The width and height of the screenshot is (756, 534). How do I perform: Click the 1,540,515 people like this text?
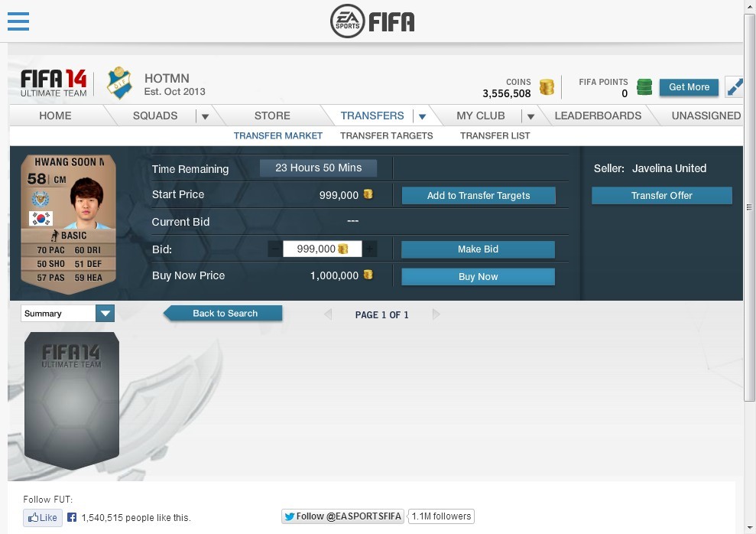(136, 518)
